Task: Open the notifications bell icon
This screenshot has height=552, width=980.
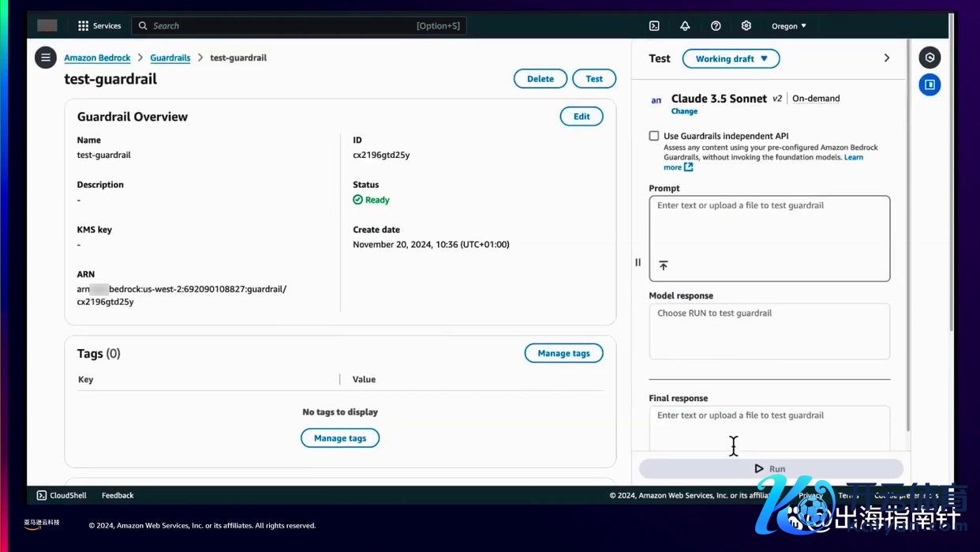Action: (685, 26)
